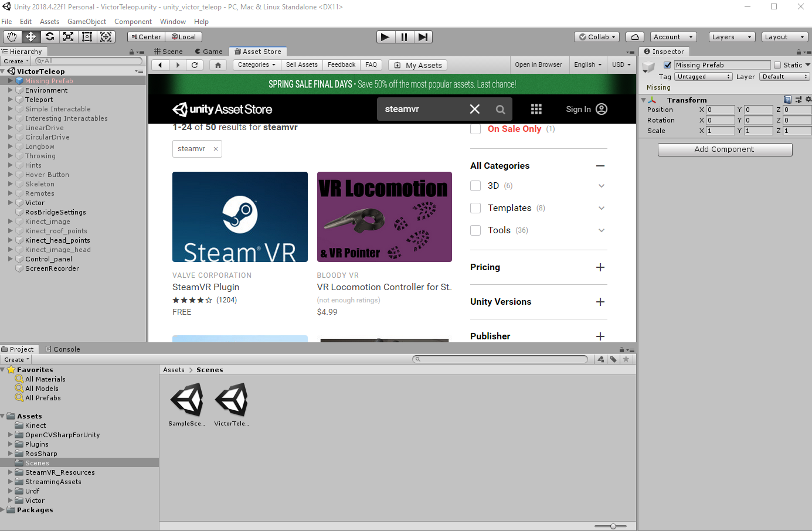This screenshot has height=531, width=812.
Task: Open the SampleScene scene asset
Action: click(186, 404)
